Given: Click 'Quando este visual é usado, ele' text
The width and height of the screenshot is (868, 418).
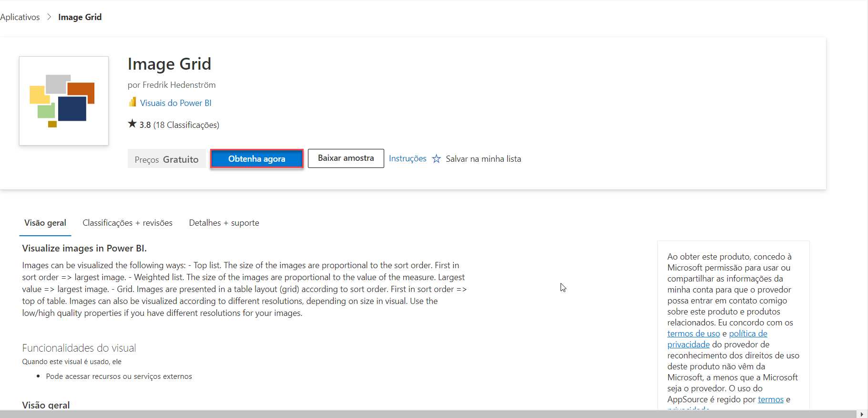Looking at the screenshot, I should pos(72,362).
